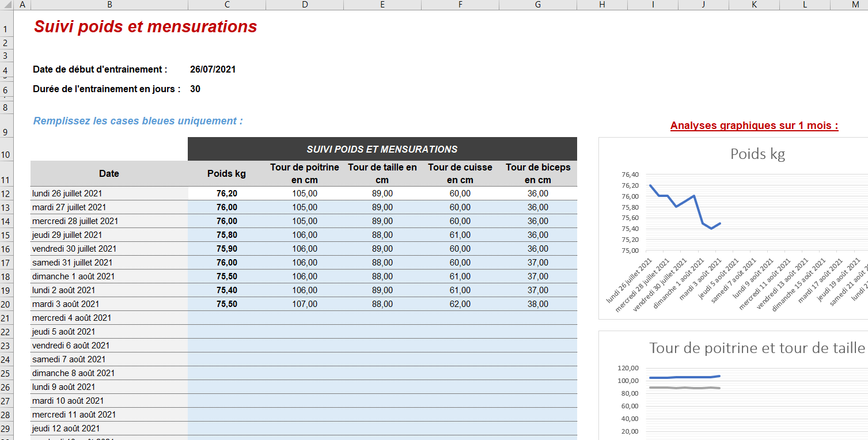Select column B header
Viewport: 868px width, 440px height.
[108, 5]
